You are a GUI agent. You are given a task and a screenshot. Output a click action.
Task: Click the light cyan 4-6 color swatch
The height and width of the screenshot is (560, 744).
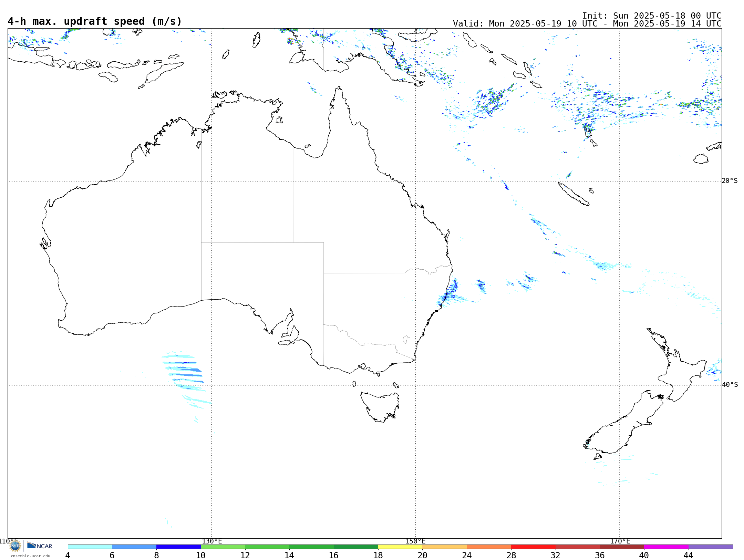point(90,547)
